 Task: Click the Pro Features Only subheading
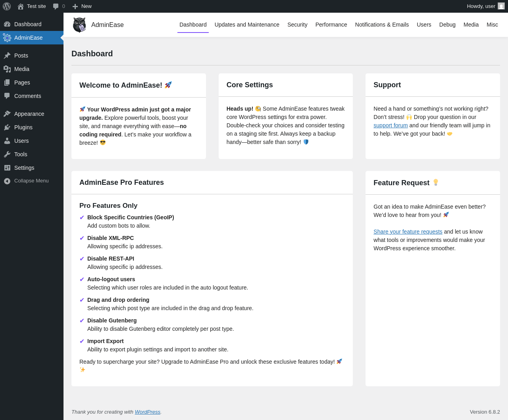108,205
